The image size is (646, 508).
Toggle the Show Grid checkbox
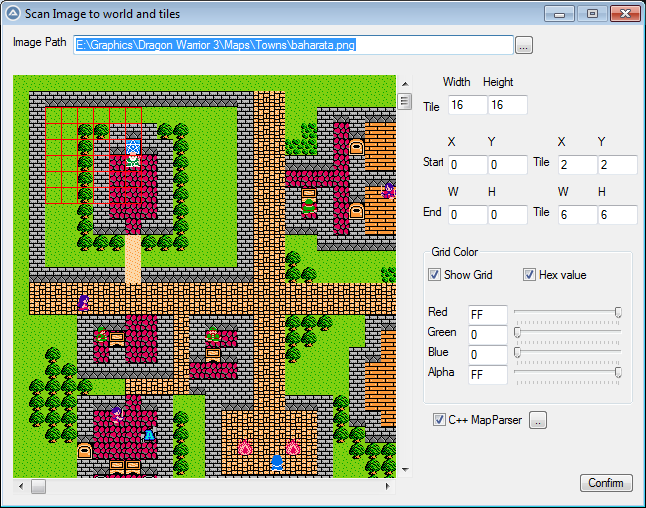pyautogui.click(x=434, y=275)
